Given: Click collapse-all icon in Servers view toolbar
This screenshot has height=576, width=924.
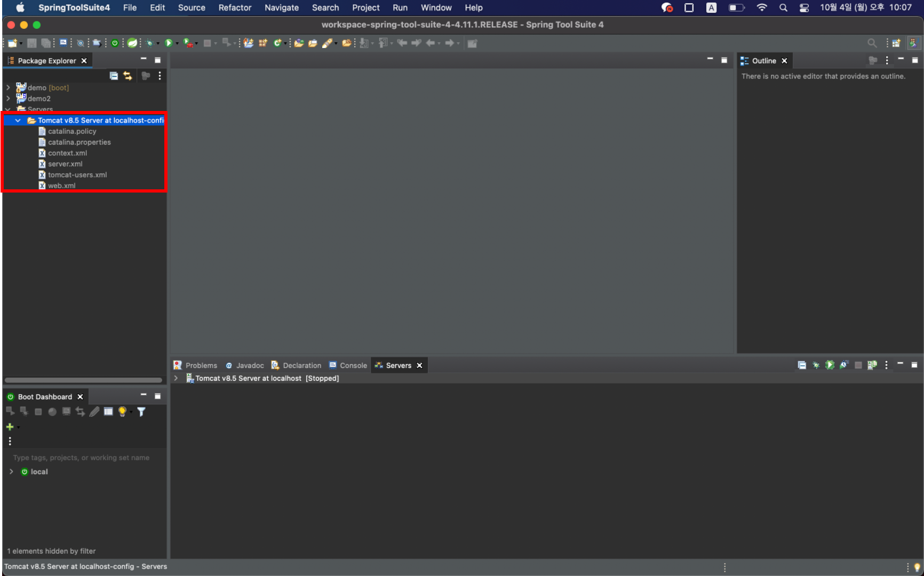Looking at the screenshot, I should point(802,365).
